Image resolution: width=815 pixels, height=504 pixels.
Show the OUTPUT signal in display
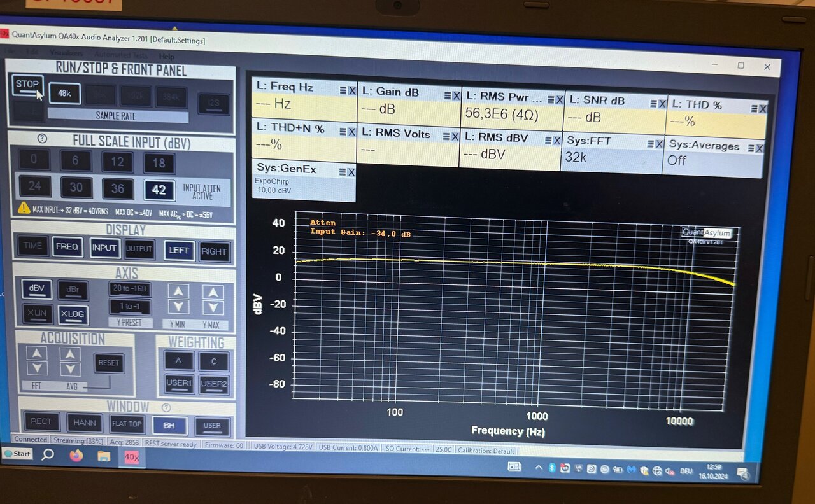(x=139, y=249)
